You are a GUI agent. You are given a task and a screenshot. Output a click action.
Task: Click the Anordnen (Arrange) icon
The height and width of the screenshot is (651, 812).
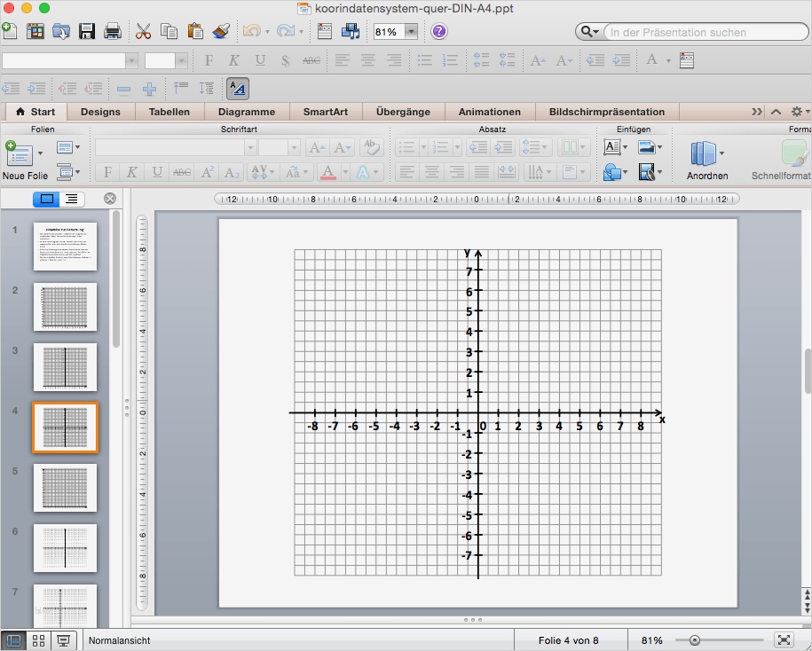click(x=704, y=153)
